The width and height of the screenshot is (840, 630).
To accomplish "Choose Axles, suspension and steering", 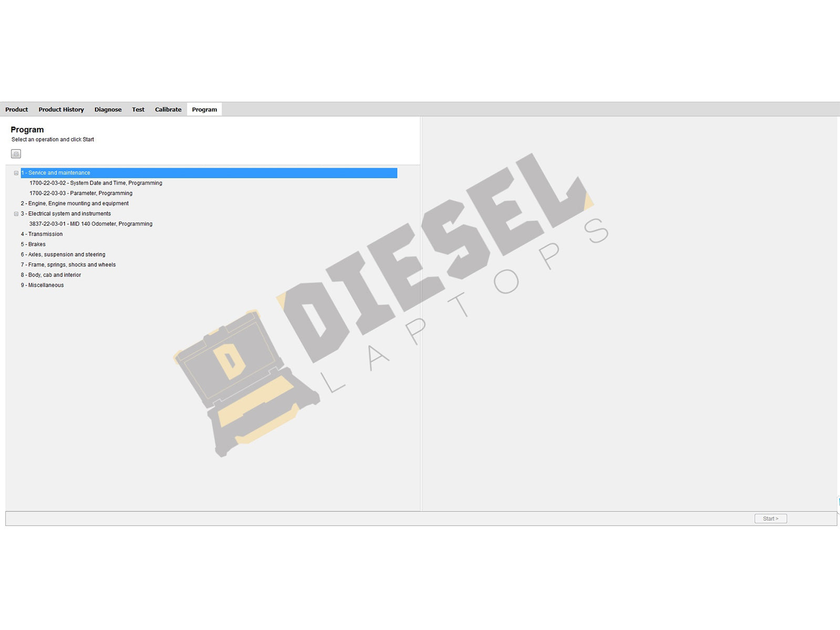I will pyautogui.click(x=63, y=255).
